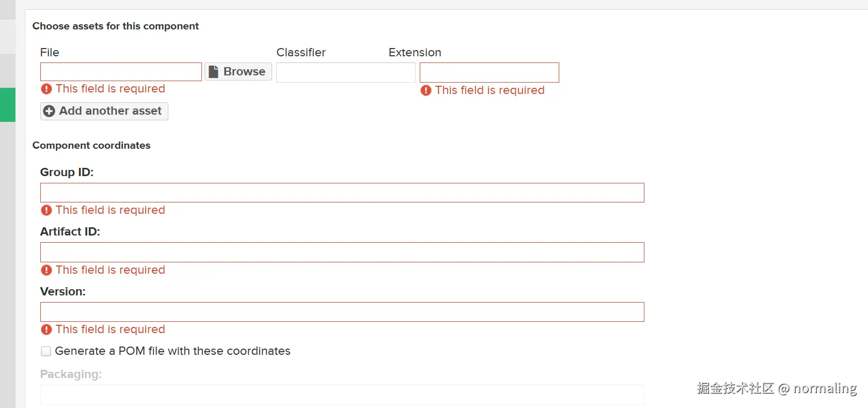Click the disabled Packaging field
Image resolution: width=868 pixels, height=408 pixels.
[342, 395]
